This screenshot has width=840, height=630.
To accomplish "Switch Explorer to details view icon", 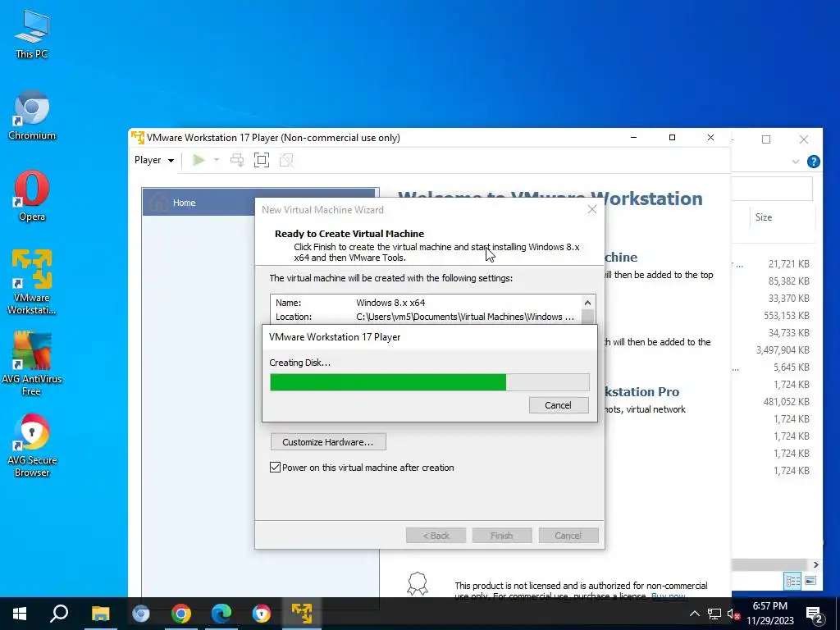I will (x=793, y=581).
